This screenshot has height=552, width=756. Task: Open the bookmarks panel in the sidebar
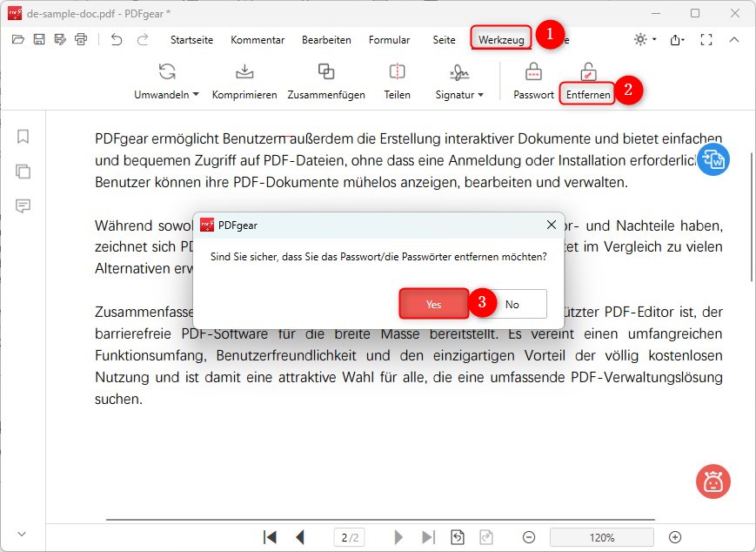(22, 136)
